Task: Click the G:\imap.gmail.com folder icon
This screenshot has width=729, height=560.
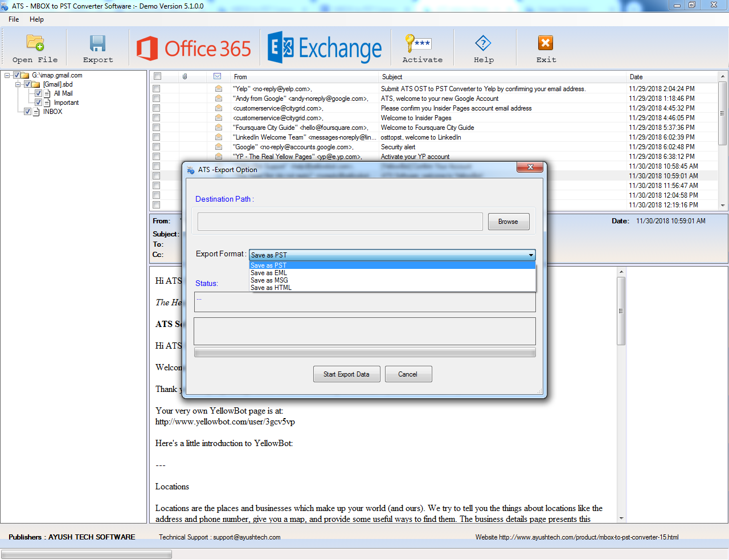Action: pos(25,75)
